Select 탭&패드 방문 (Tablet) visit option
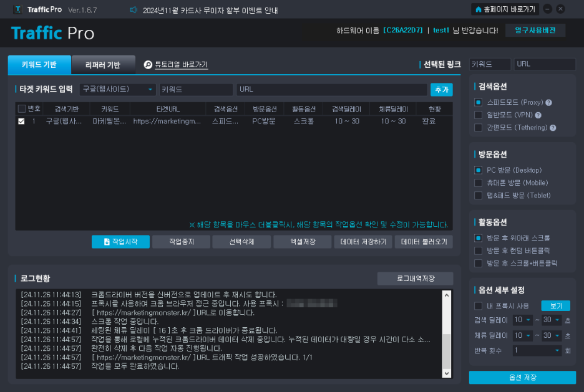The height and width of the screenshot is (392, 584). pos(478,196)
